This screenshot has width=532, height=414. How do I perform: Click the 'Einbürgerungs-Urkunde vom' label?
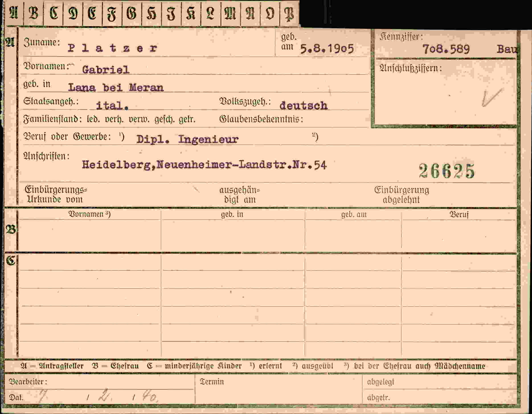tap(56, 194)
